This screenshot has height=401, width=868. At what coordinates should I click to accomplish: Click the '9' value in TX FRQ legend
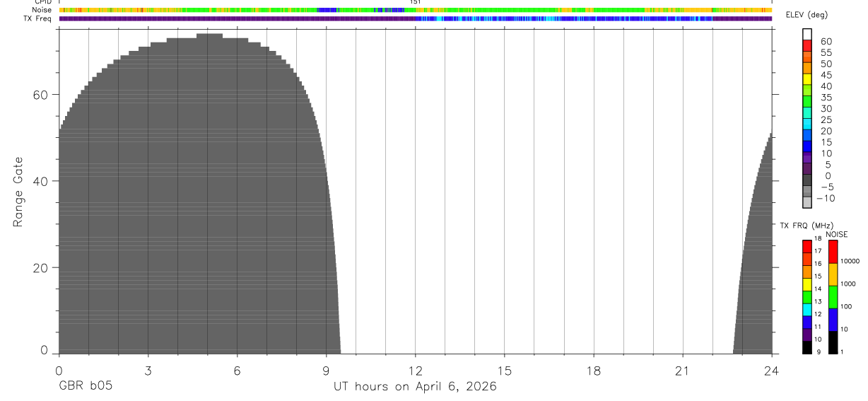(818, 351)
